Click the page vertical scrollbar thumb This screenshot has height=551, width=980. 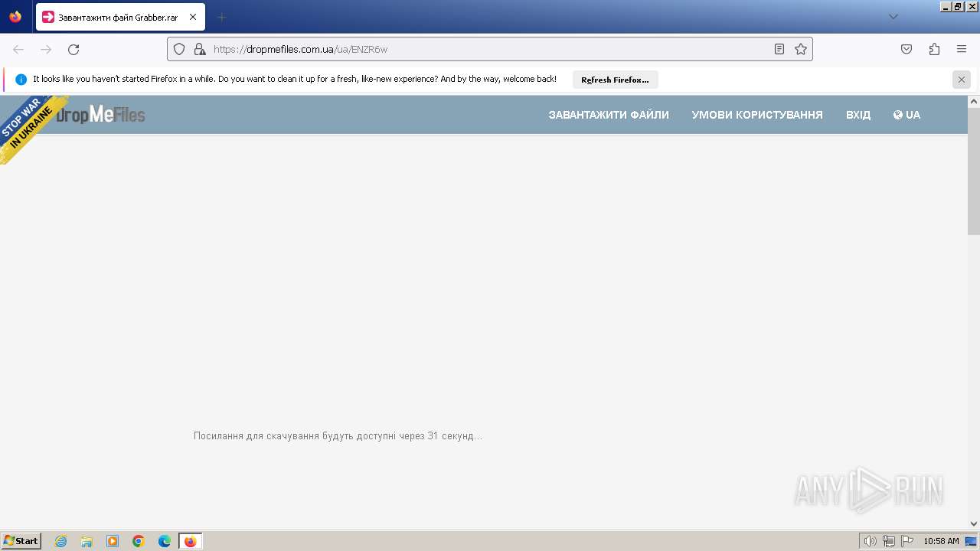point(974,171)
